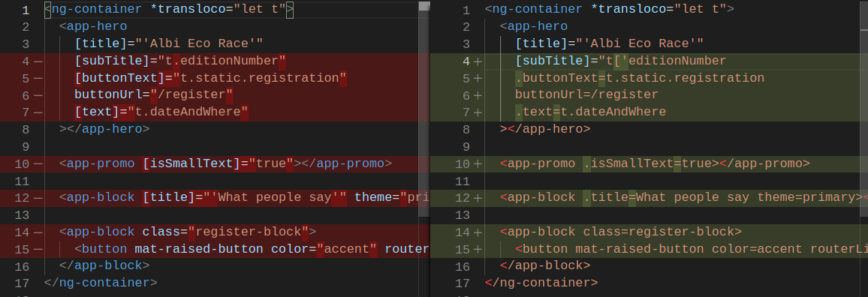
Task: Click the <button mat-raised-button color="accent" line in the left pane
Action: point(252,250)
